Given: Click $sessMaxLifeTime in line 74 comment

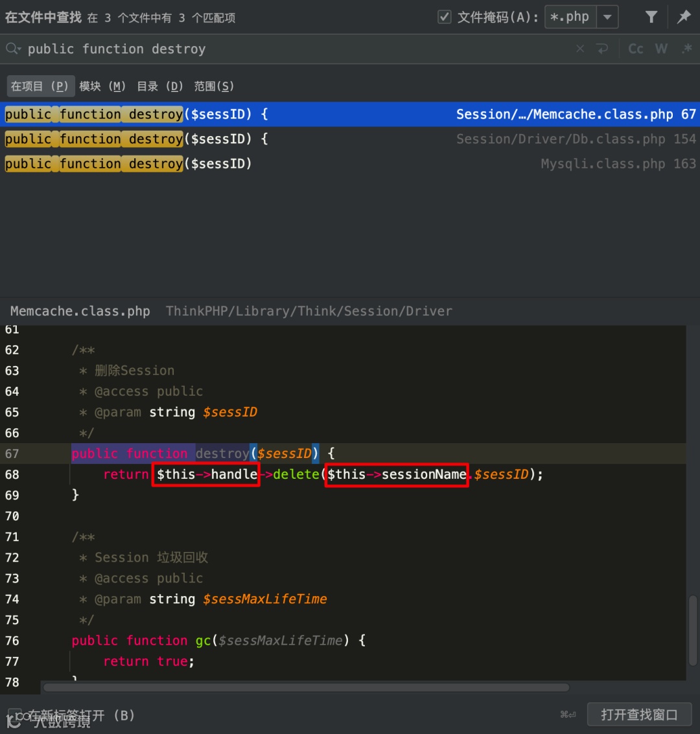Looking at the screenshot, I should click(x=265, y=599).
